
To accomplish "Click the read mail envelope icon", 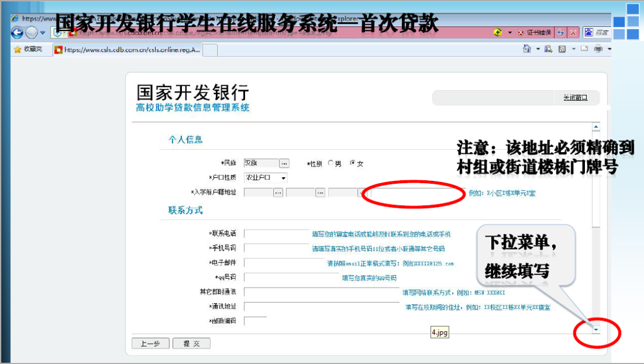I will tap(584, 49).
